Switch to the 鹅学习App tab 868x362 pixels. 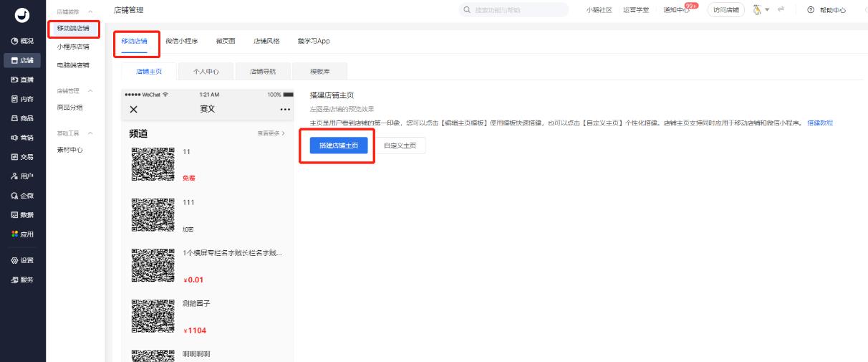[314, 41]
